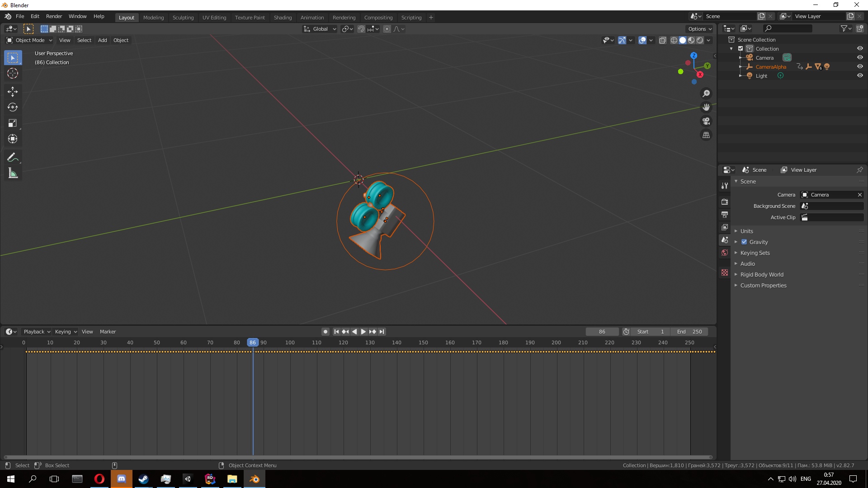
Task: Expand the Rigid Body World panel
Action: pos(762,274)
